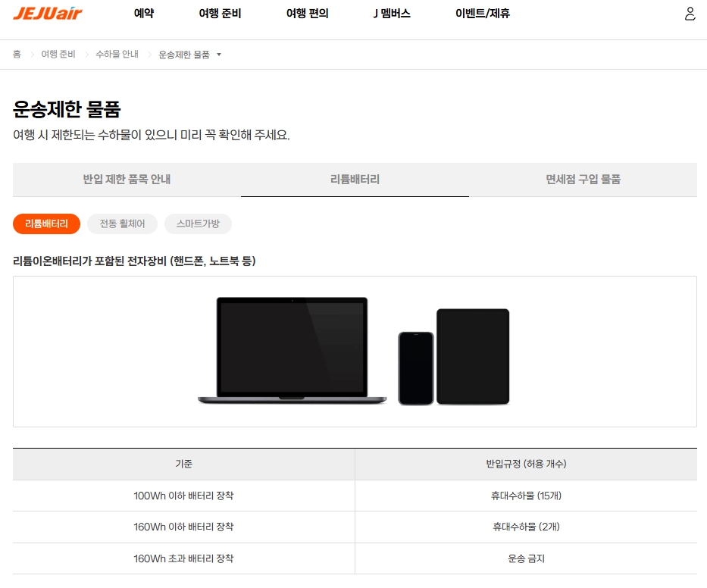The image size is (707, 588).
Task: Open the user profile icon
Action: (690, 14)
